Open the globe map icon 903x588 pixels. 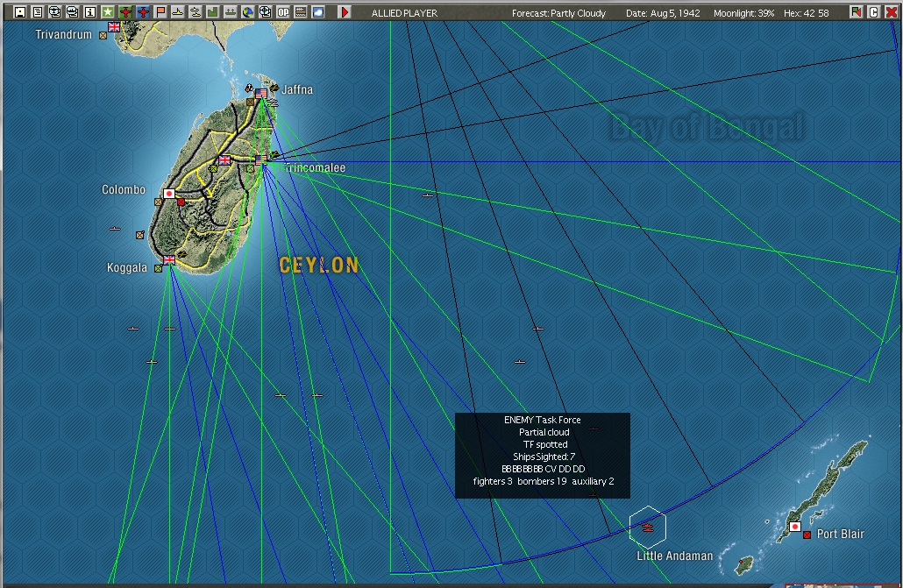(x=247, y=12)
